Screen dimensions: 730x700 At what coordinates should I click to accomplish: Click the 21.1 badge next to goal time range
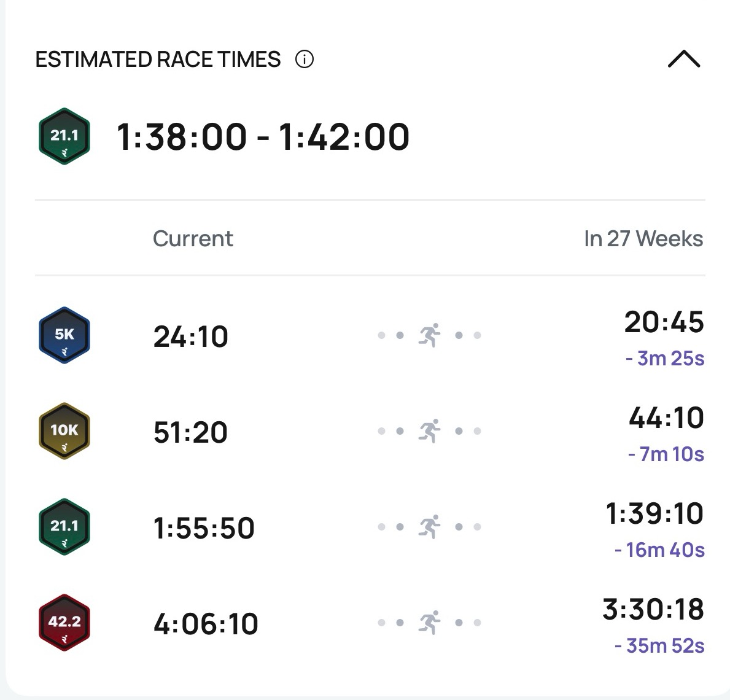tap(64, 136)
